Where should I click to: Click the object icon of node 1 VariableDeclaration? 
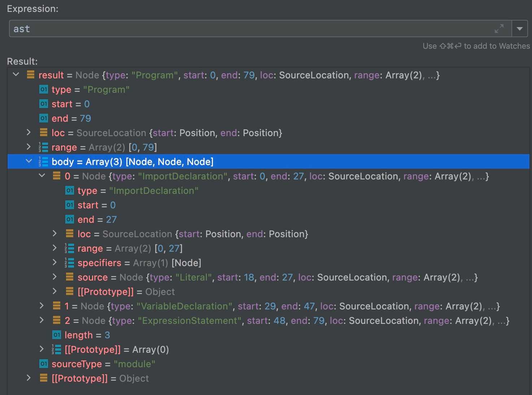click(57, 306)
